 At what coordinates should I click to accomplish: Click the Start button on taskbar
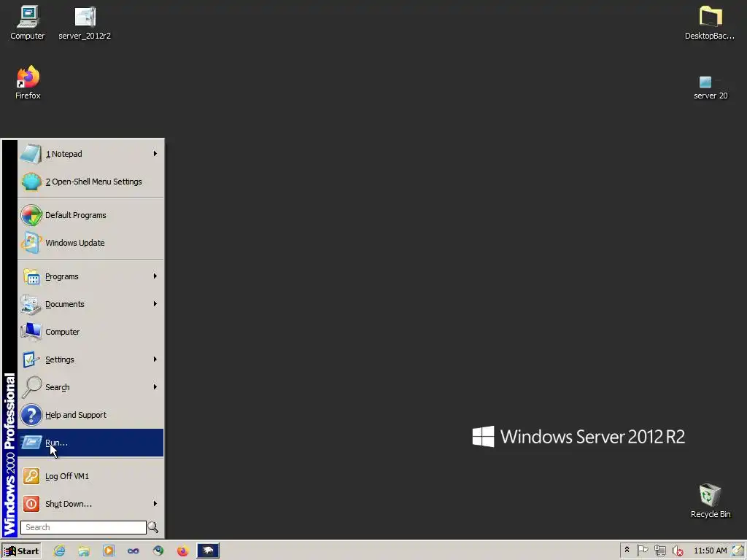[x=21, y=551]
